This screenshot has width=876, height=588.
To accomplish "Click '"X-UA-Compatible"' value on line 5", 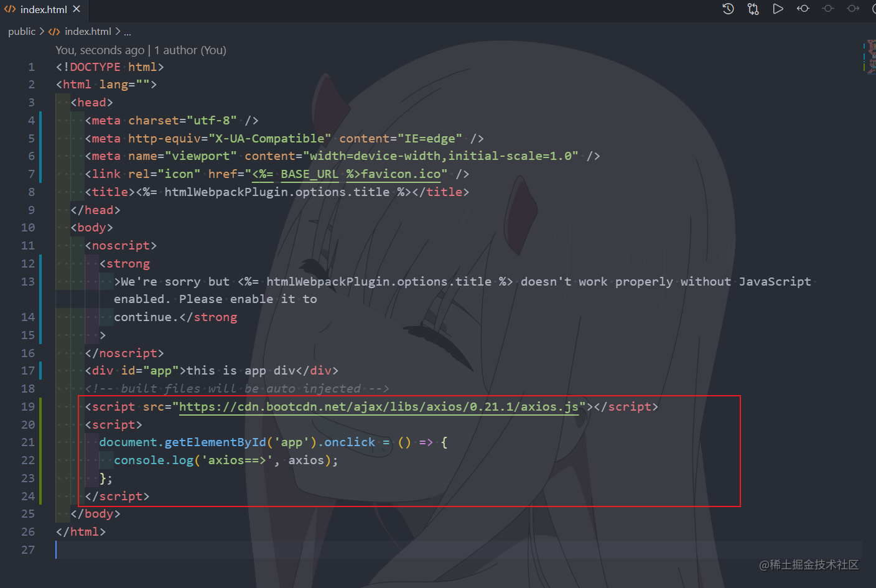I will tap(269, 138).
